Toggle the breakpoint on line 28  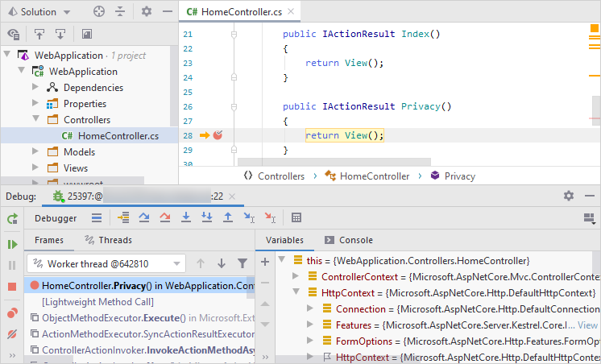218,135
